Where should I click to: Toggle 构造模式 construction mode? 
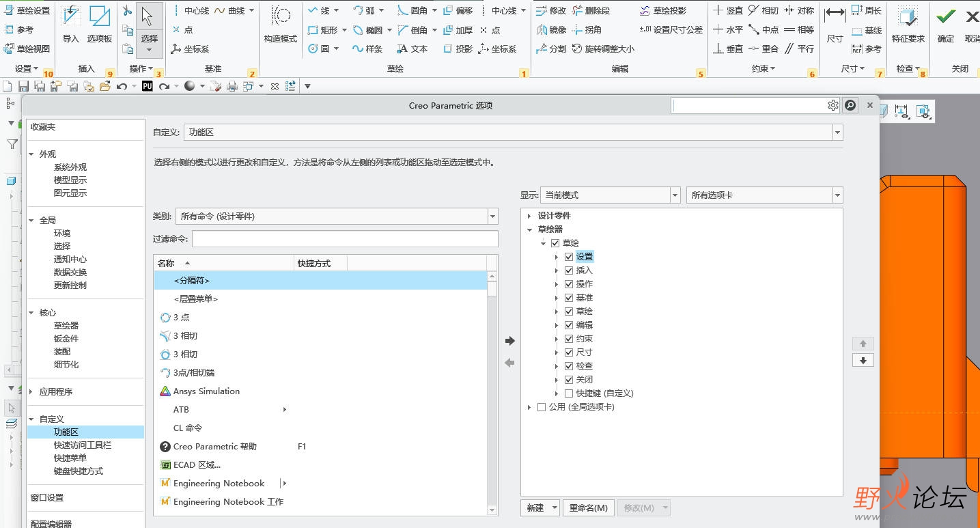click(x=281, y=24)
